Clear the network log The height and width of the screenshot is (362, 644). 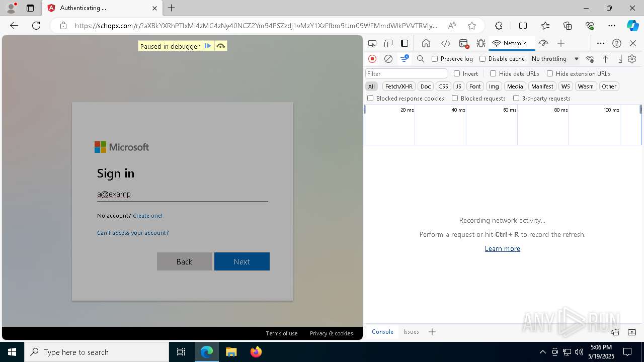click(388, 59)
